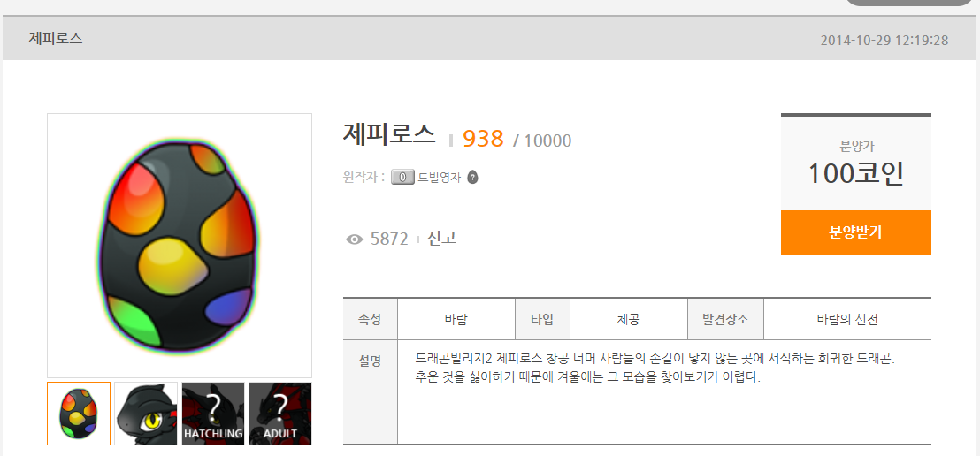This screenshot has width=980, height=456.
Task: Open the locked HATCHLING thumbnail
Action: click(213, 414)
